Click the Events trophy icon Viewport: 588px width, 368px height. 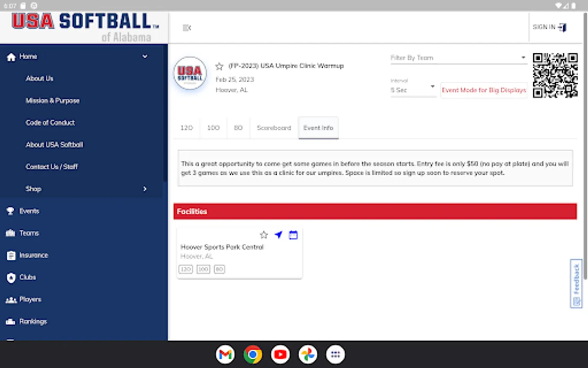coord(11,211)
